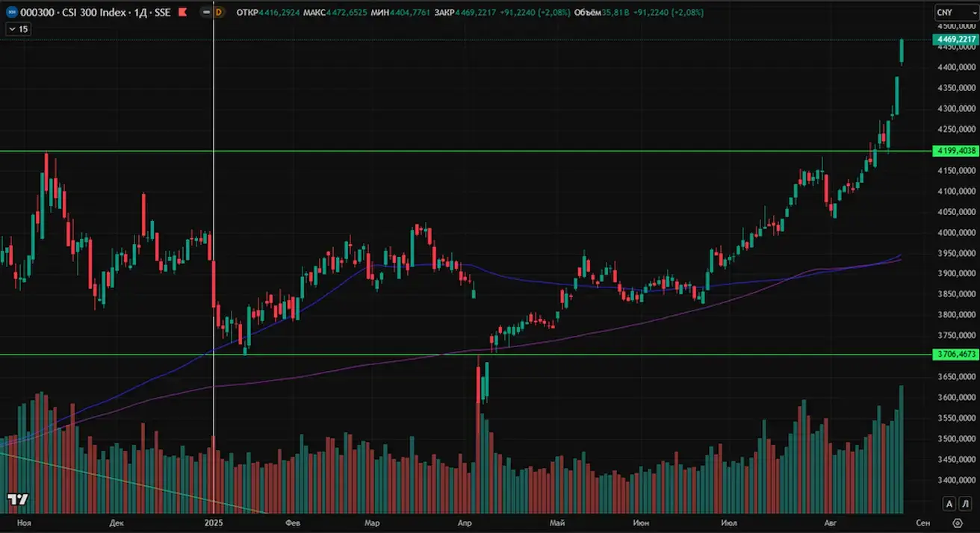Expand the collapsed indicators legend showing 15

pos(18,28)
